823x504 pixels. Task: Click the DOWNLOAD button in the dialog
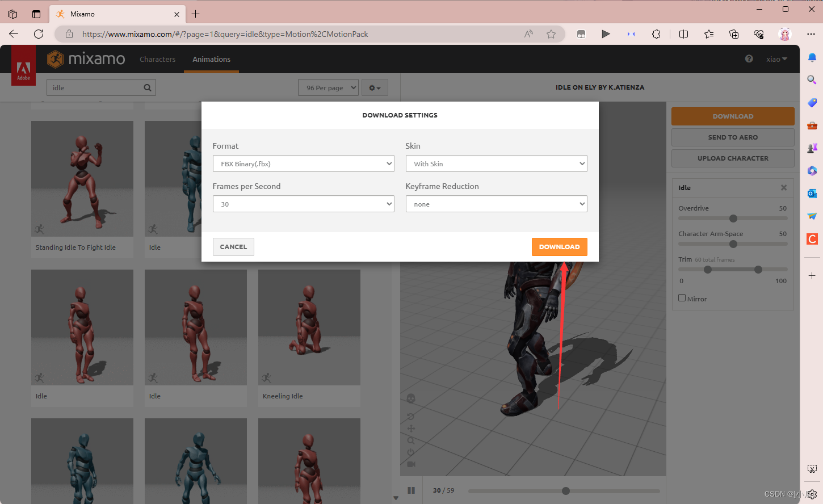click(559, 247)
